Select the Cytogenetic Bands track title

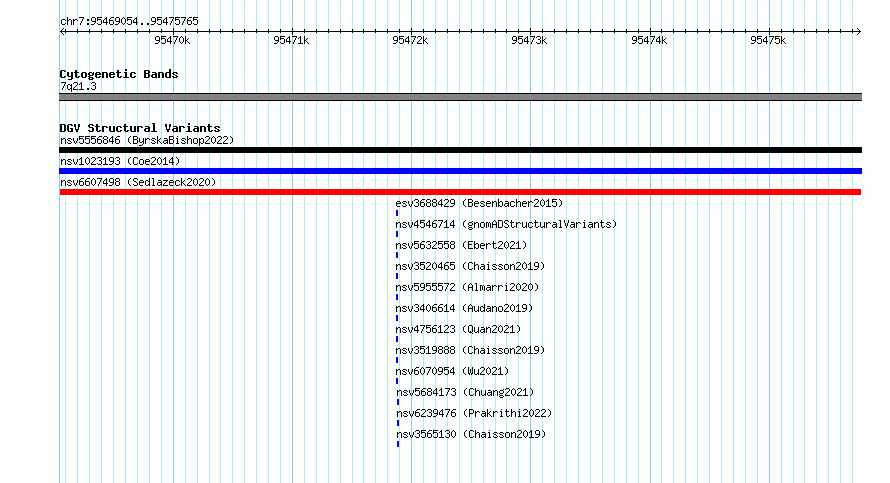pos(119,74)
